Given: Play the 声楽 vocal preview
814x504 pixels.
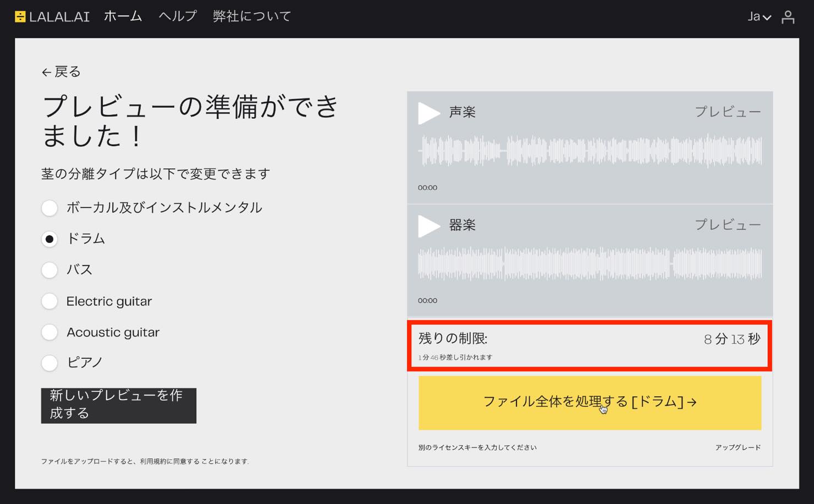Looking at the screenshot, I should point(429,113).
